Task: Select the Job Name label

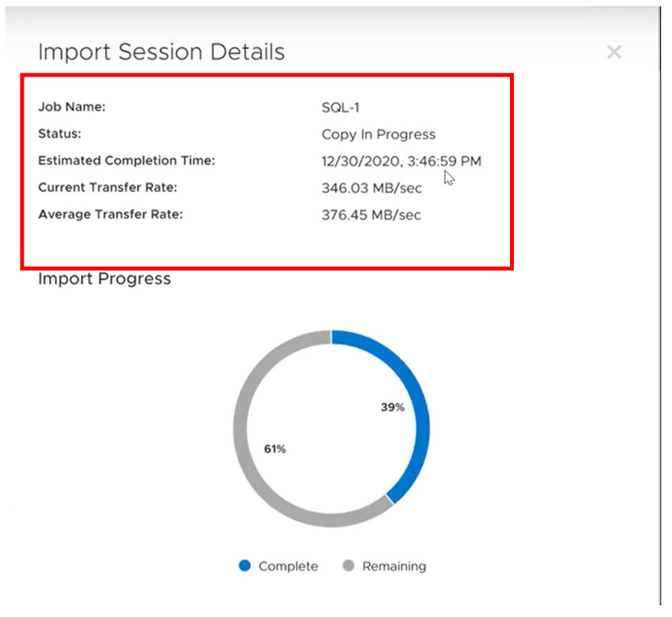Action: [x=72, y=107]
